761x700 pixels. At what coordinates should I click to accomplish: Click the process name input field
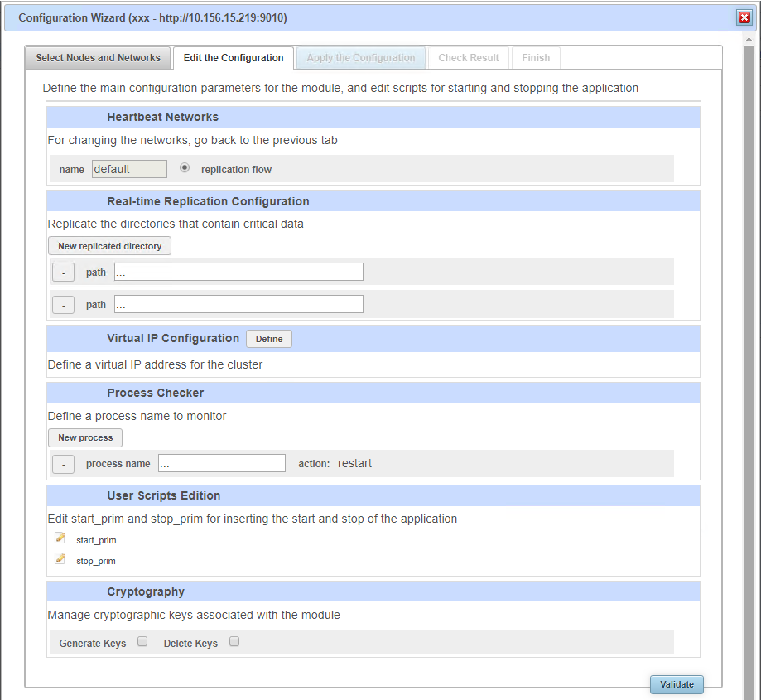click(221, 463)
